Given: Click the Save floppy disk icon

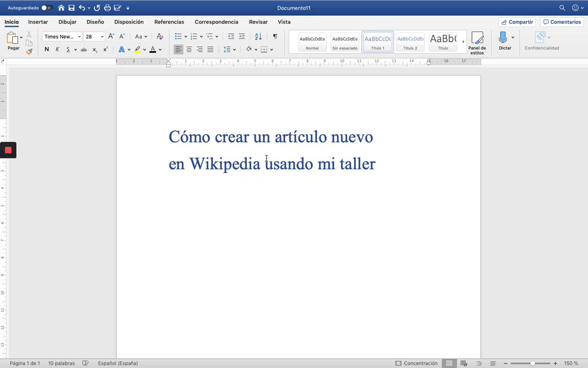Looking at the screenshot, I should [x=71, y=8].
